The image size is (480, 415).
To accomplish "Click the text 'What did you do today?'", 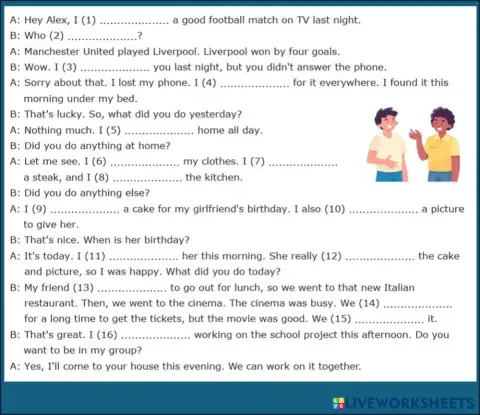I will tap(223, 272).
